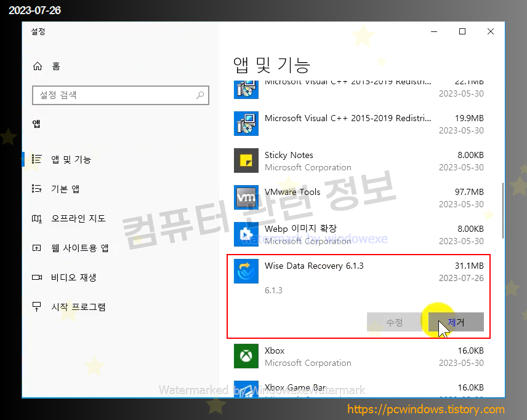This screenshot has width=527, height=420.
Task: Click the Home icon in sidebar
Action: click(38, 66)
